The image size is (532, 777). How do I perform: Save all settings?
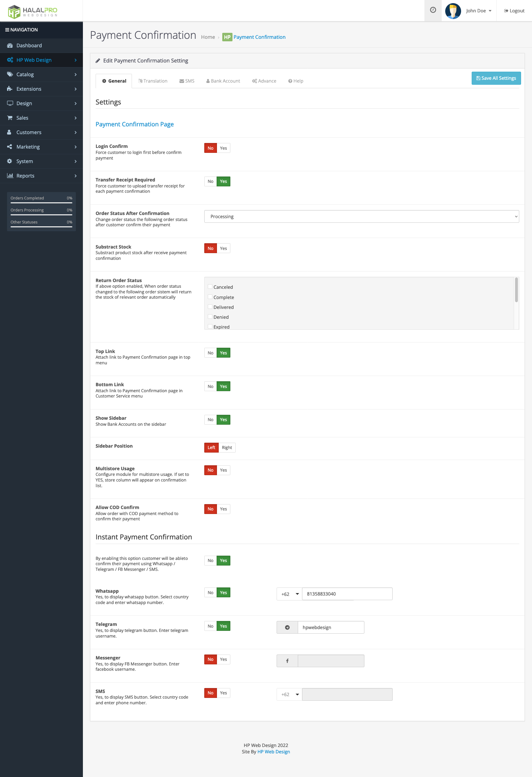496,78
